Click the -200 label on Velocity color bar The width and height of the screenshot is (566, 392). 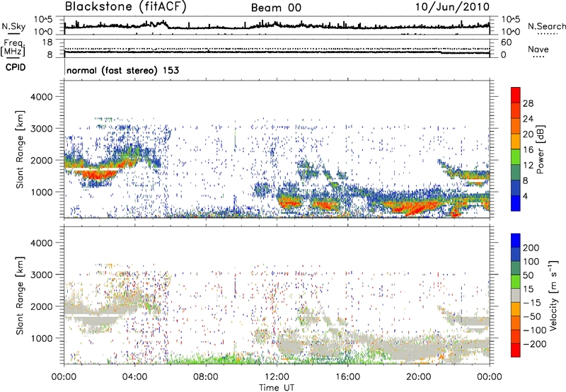tap(535, 344)
